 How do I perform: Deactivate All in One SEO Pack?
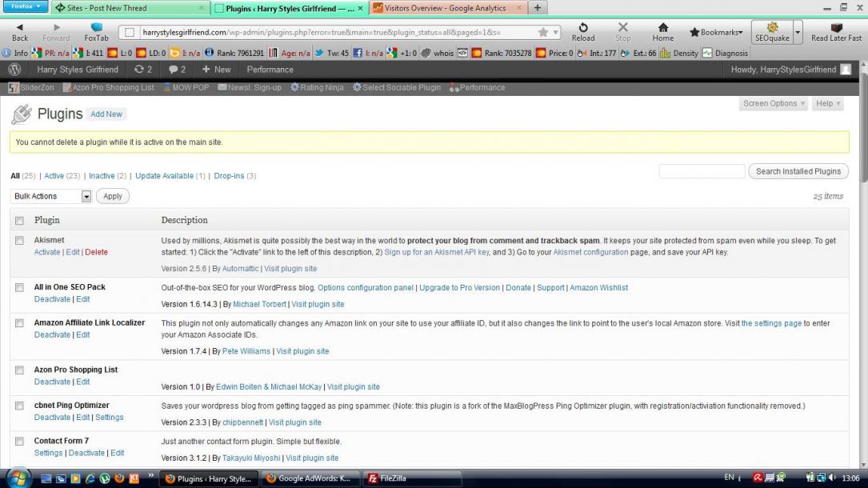(52, 299)
